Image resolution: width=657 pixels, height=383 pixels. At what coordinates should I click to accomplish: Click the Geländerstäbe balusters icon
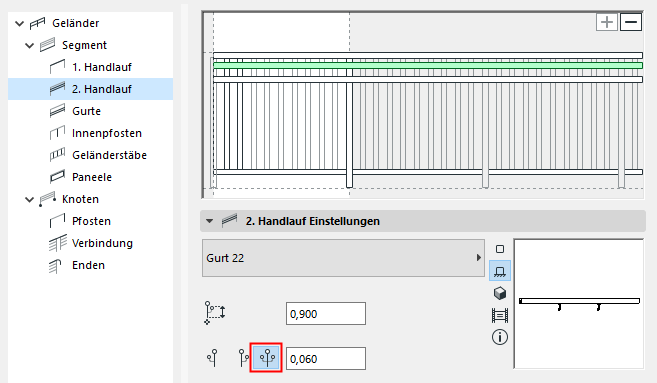point(57,155)
